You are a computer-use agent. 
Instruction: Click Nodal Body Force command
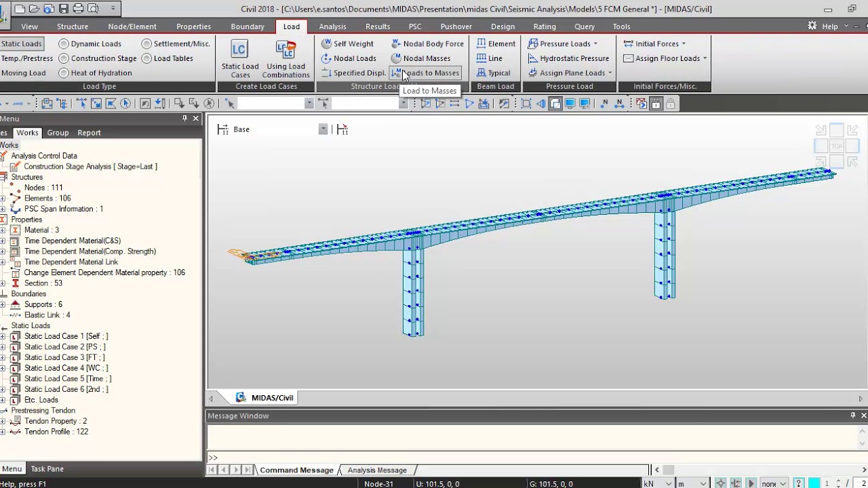(x=427, y=43)
